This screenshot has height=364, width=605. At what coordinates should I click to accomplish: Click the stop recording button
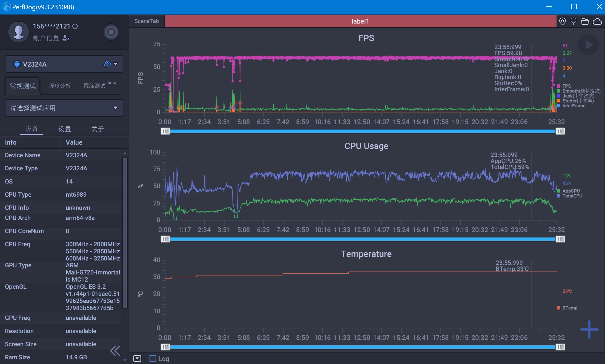pos(111,32)
